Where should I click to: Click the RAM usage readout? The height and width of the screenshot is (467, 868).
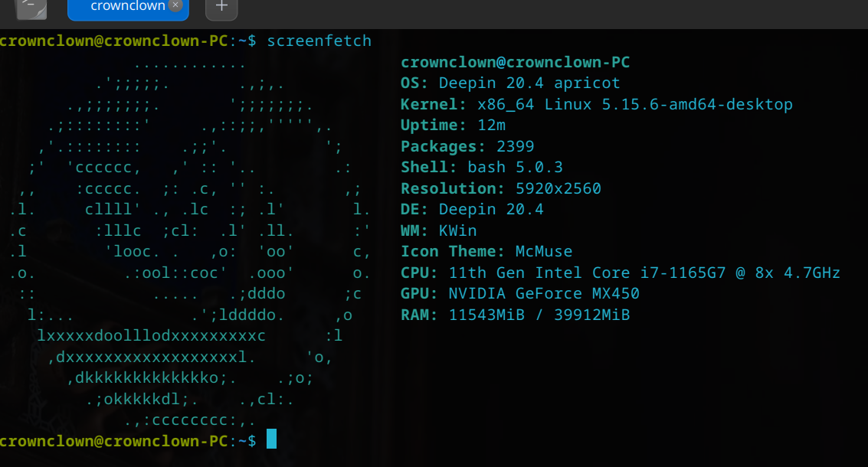click(515, 314)
